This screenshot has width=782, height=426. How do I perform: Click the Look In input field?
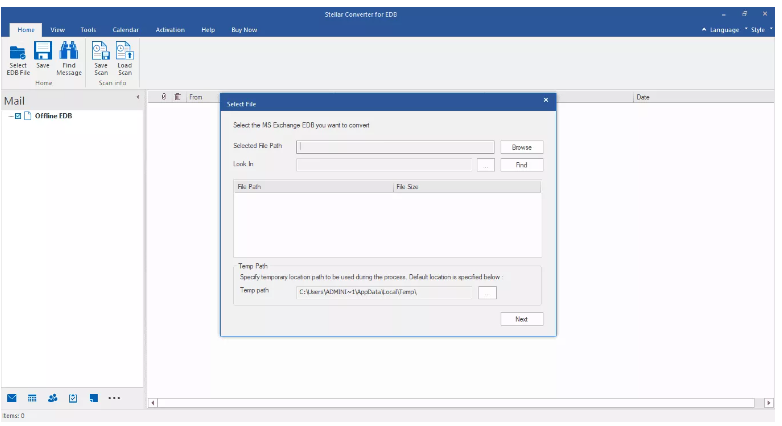384,165
